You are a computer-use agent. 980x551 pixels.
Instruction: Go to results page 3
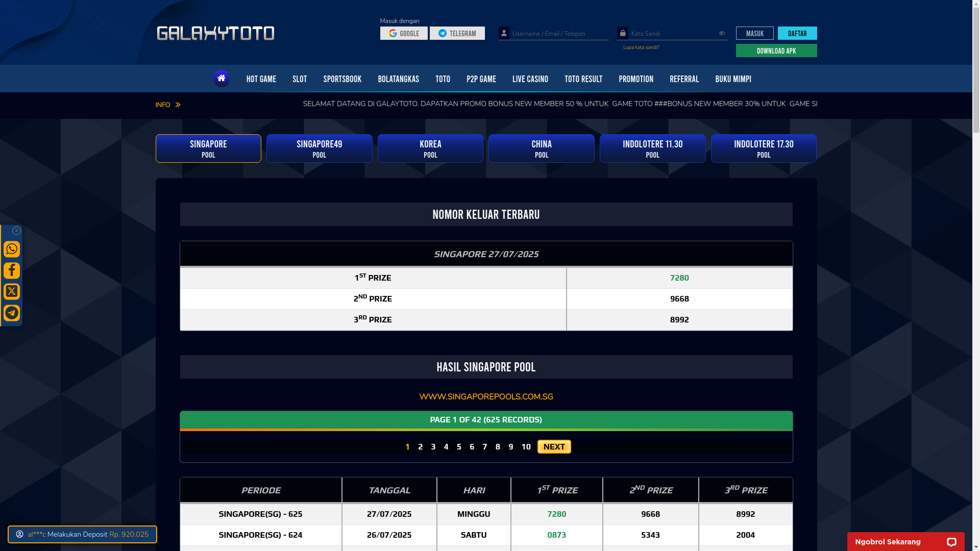click(433, 446)
